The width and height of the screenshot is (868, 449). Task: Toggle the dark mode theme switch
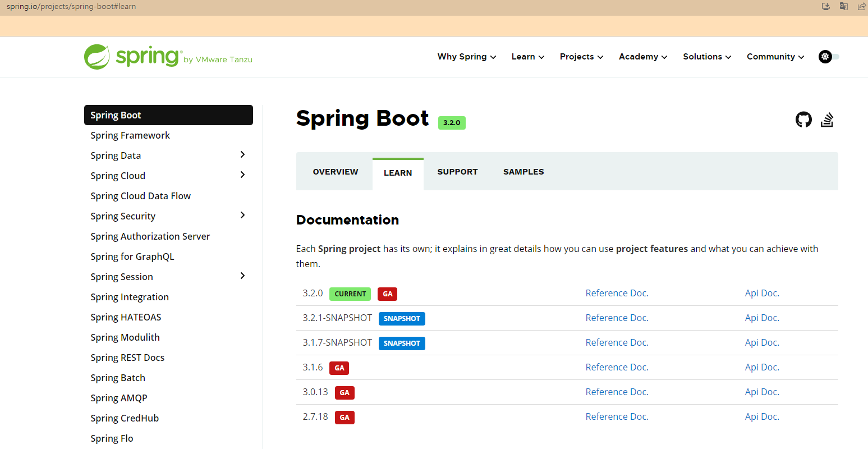pyautogui.click(x=829, y=57)
